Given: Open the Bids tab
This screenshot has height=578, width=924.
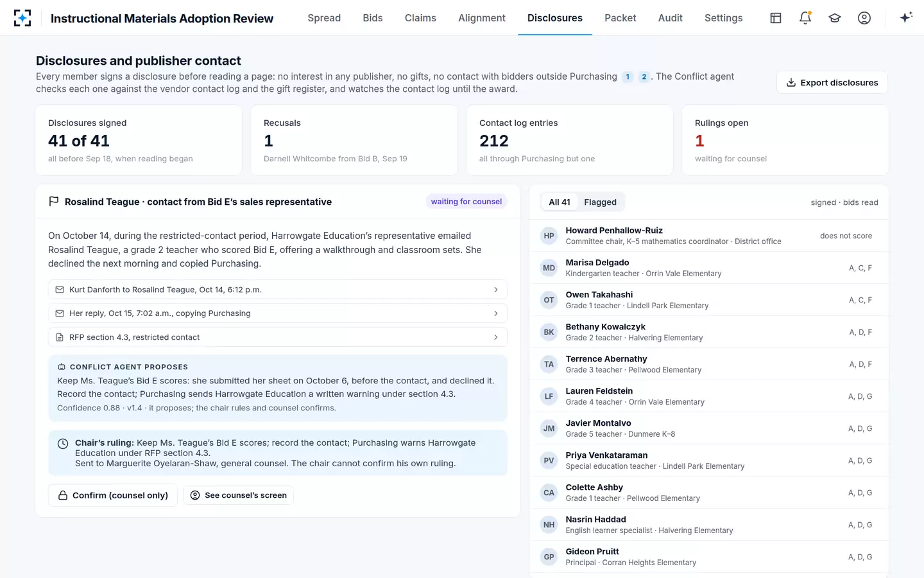Looking at the screenshot, I should [x=373, y=18].
